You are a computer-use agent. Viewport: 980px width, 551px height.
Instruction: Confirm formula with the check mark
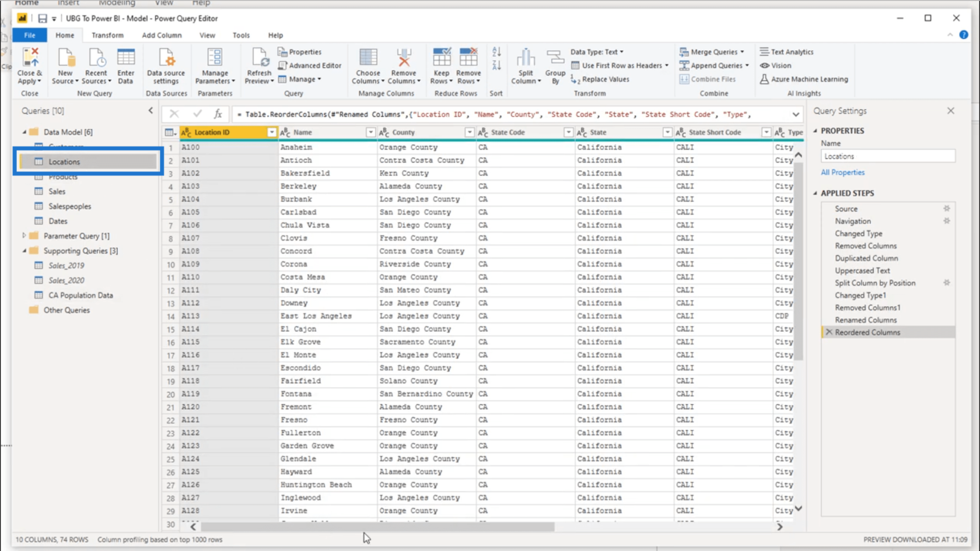click(x=197, y=114)
